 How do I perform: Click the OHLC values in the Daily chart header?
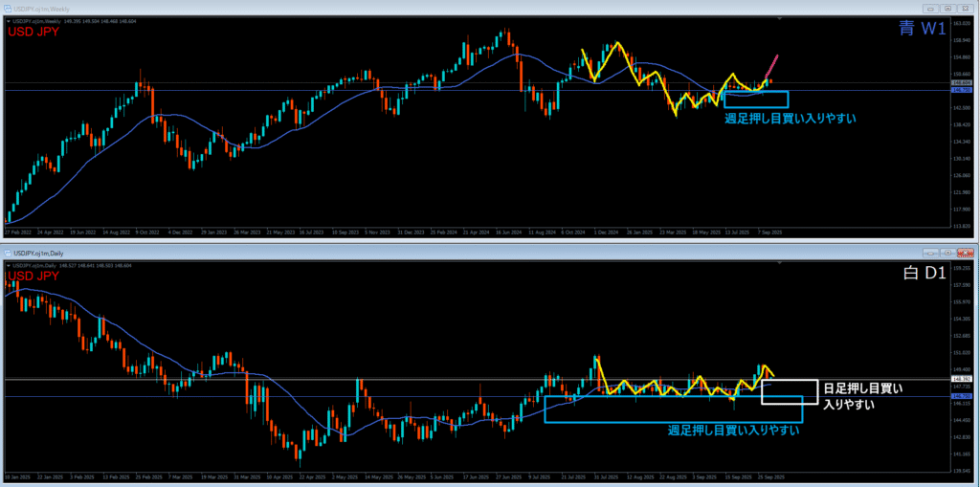coord(95,266)
